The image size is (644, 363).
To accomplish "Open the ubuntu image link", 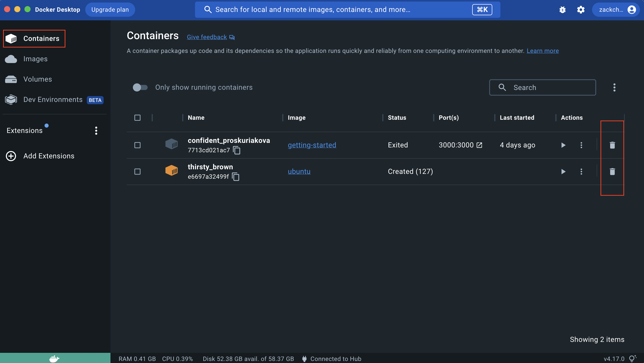I will pyautogui.click(x=299, y=172).
